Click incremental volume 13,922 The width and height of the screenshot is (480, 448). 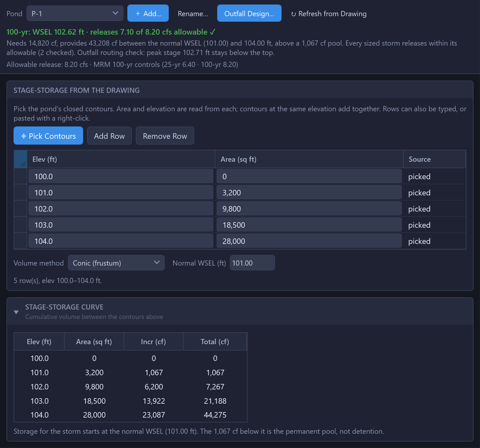click(x=154, y=401)
